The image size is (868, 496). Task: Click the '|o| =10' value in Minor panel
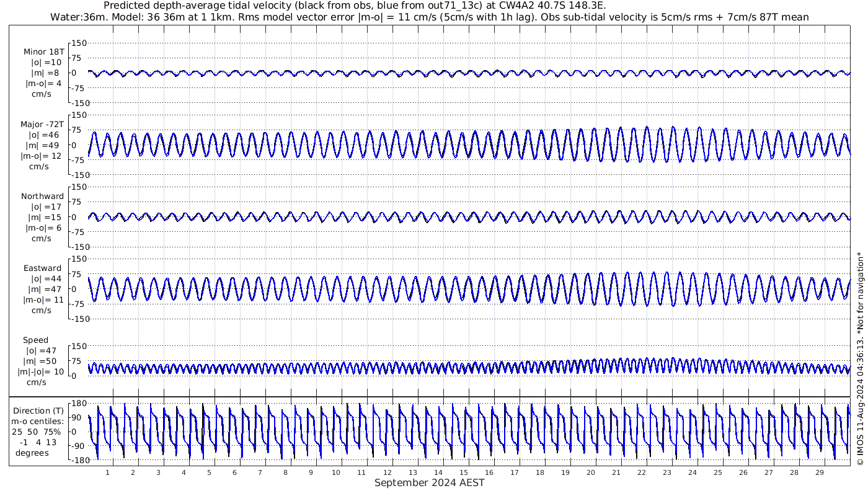(46, 62)
